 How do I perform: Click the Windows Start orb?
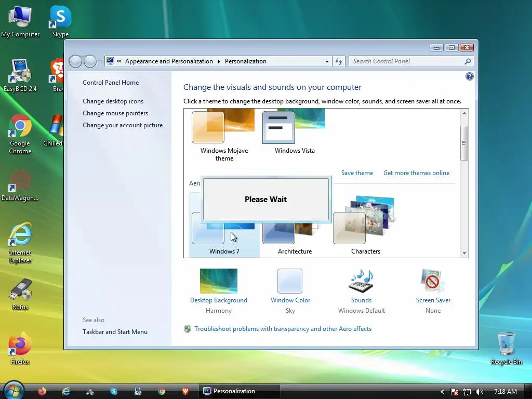point(14,390)
